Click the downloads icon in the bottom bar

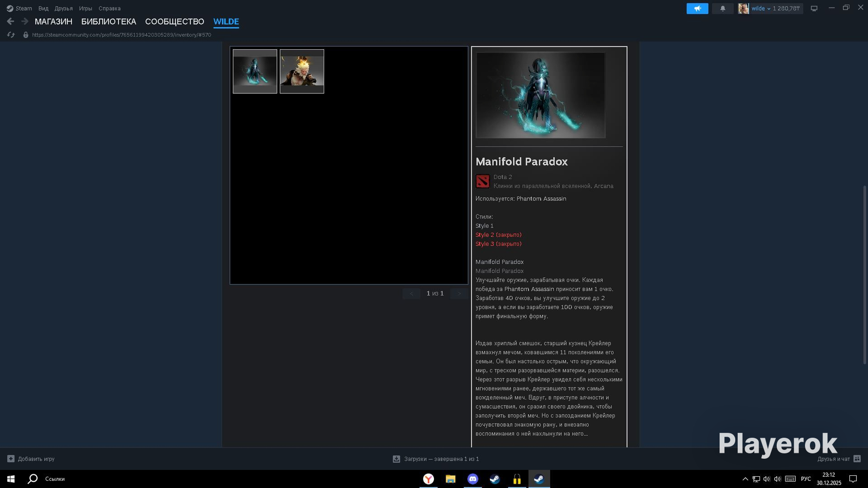coord(396,459)
